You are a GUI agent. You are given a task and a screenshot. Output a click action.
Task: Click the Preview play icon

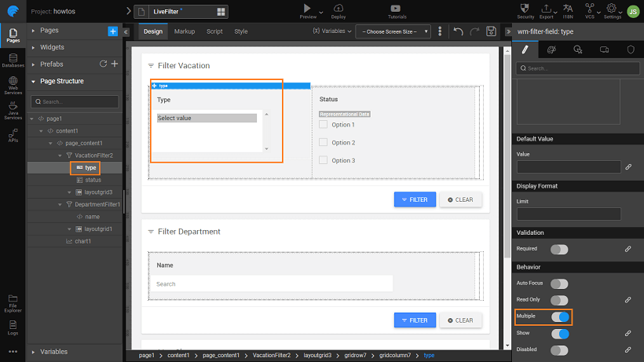coord(308,8)
